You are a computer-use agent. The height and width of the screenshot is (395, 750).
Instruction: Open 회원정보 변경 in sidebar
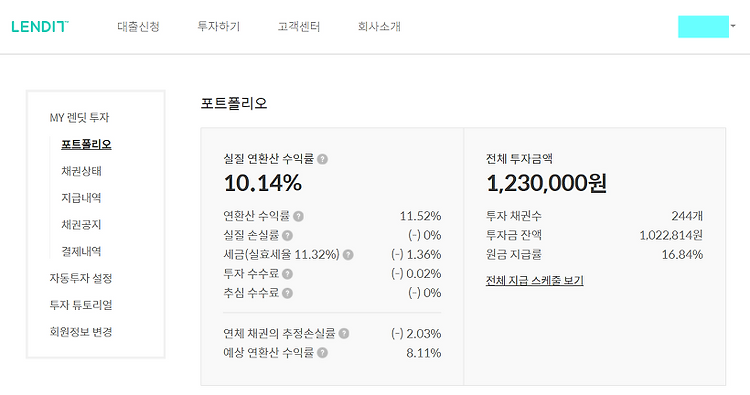pyautogui.click(x=81, y=332)
